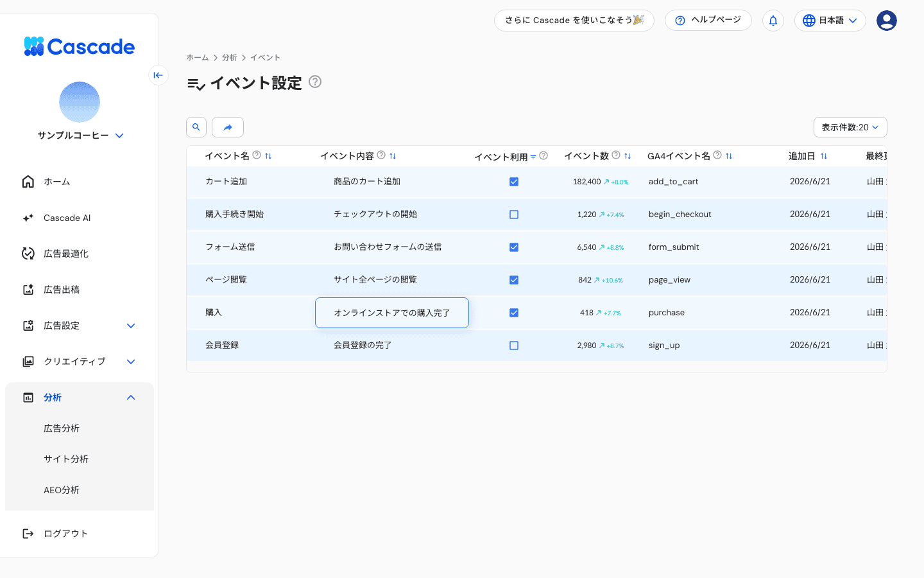
Task: Click the help icon next to イベント内容 header
Action: coord(381,155)
